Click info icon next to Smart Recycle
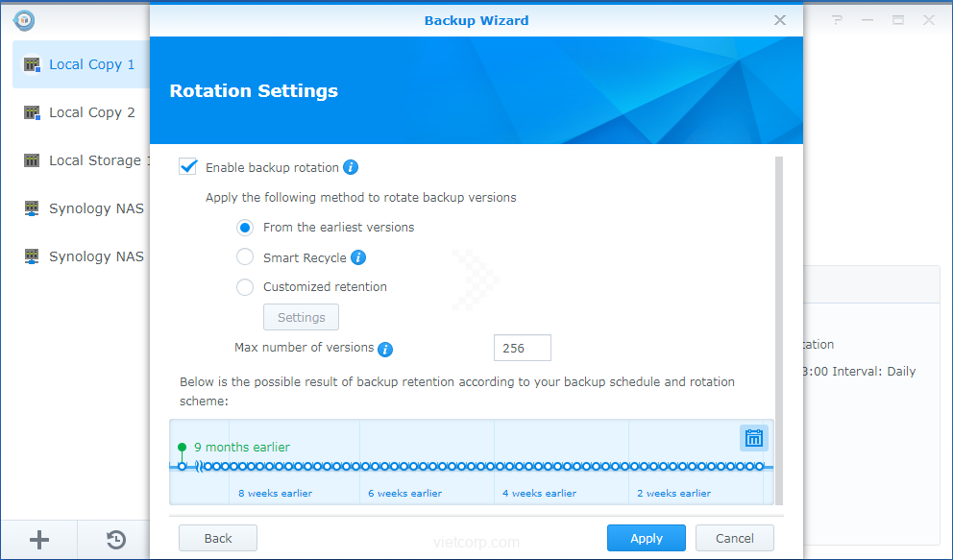953x560 pixels. 358,257
